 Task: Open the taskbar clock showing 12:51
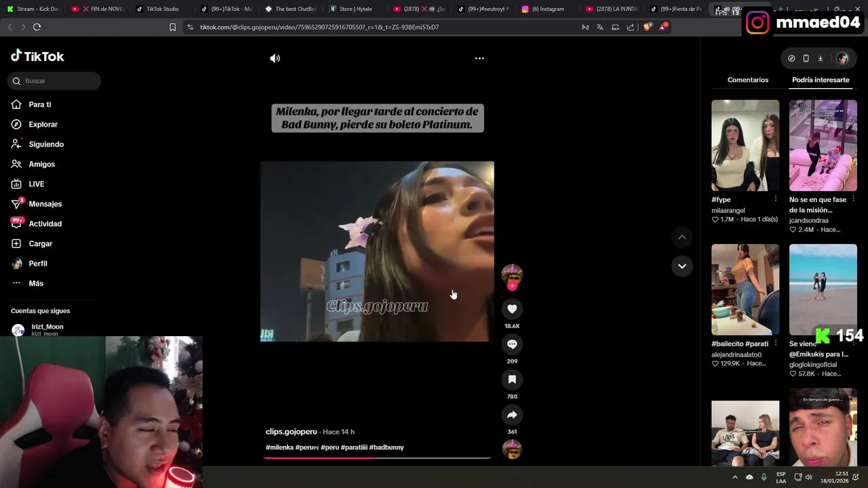(835, 477)
